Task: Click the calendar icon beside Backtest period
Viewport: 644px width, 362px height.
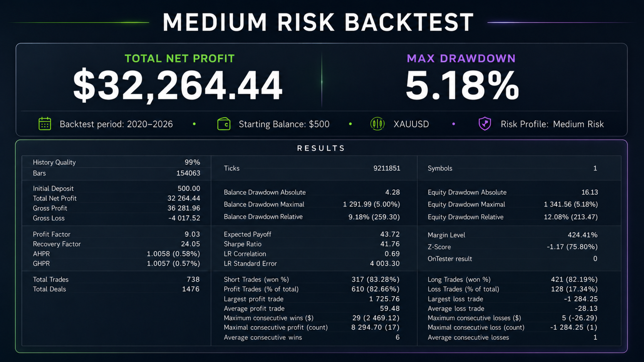Action: (x=45, y=124)
